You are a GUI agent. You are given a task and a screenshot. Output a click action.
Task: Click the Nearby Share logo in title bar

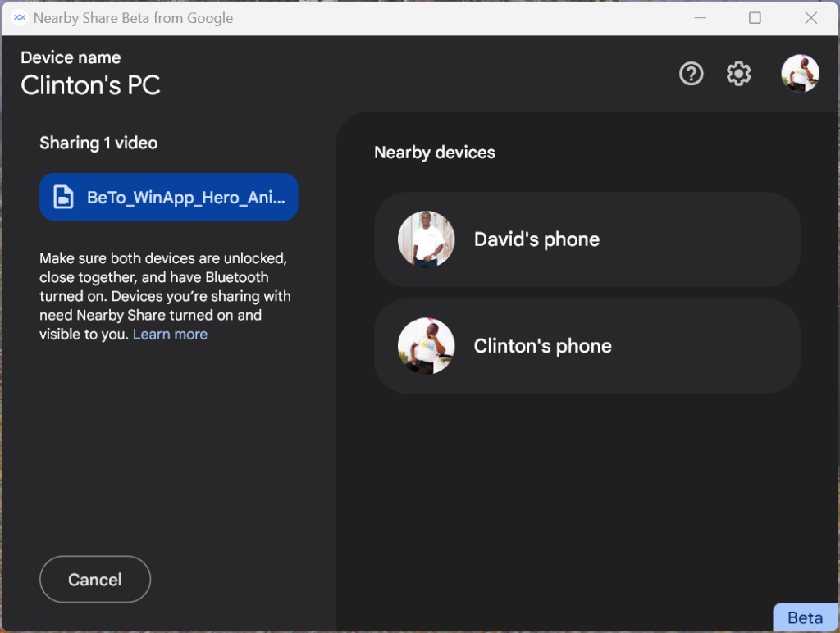20,18
